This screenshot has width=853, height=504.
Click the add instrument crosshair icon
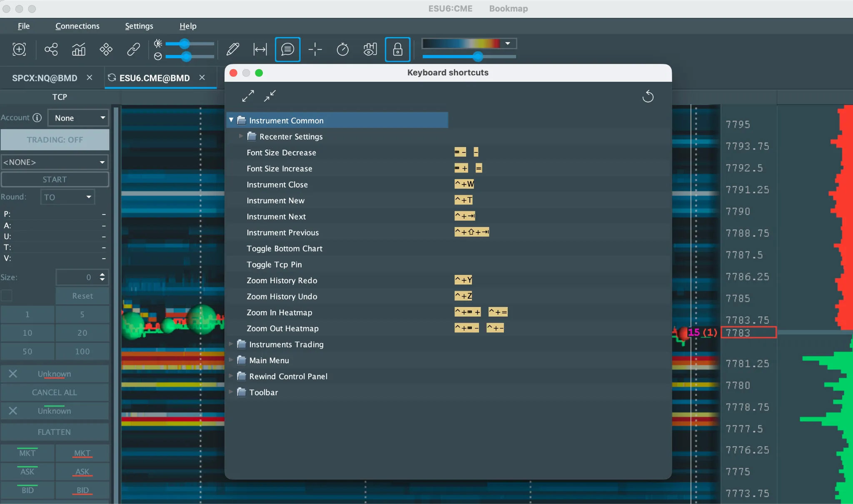(x=19, y=49)
